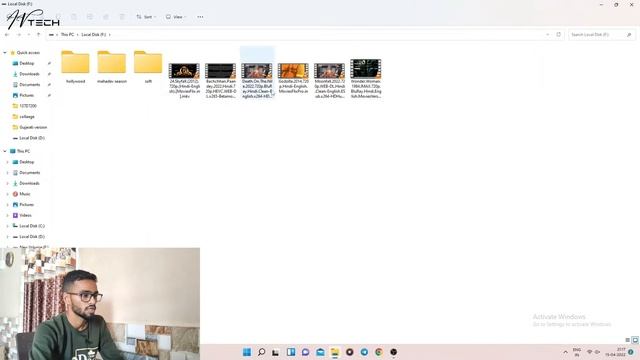The image size is (640, 360).
Task: Click 'Local Disk (F:)' breadcrumb segment
Action: [x=93, y=35]
